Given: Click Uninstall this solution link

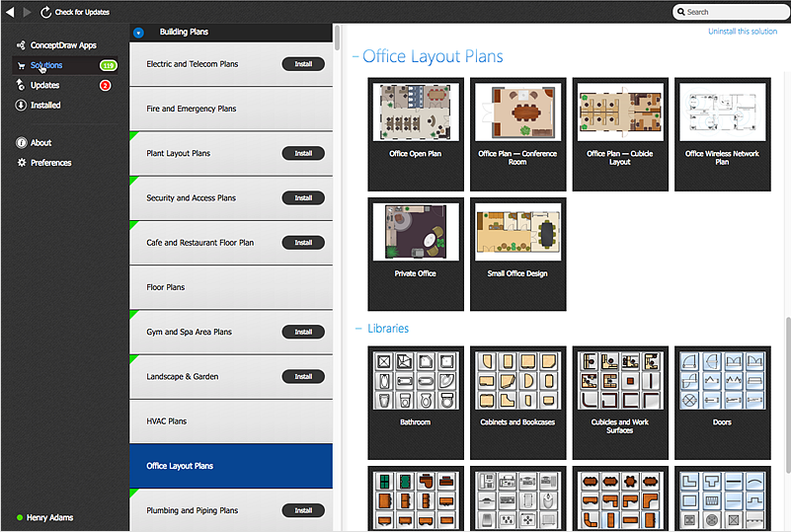Looking at the screenshot, I should point(743,32).
